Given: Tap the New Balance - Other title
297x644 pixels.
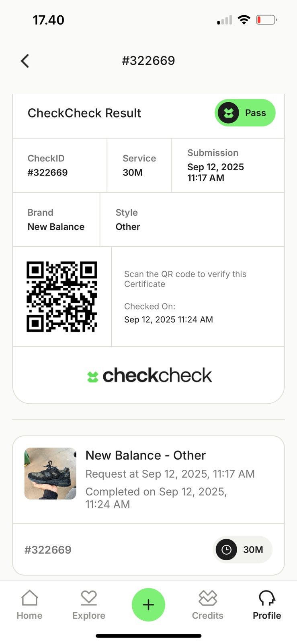Looking at the screenshot, I should point(145,455).
